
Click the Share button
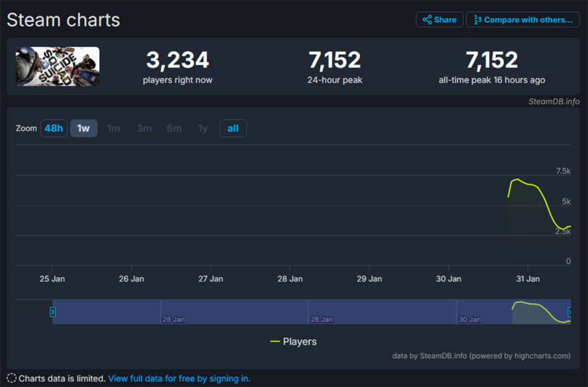[439, 19]
